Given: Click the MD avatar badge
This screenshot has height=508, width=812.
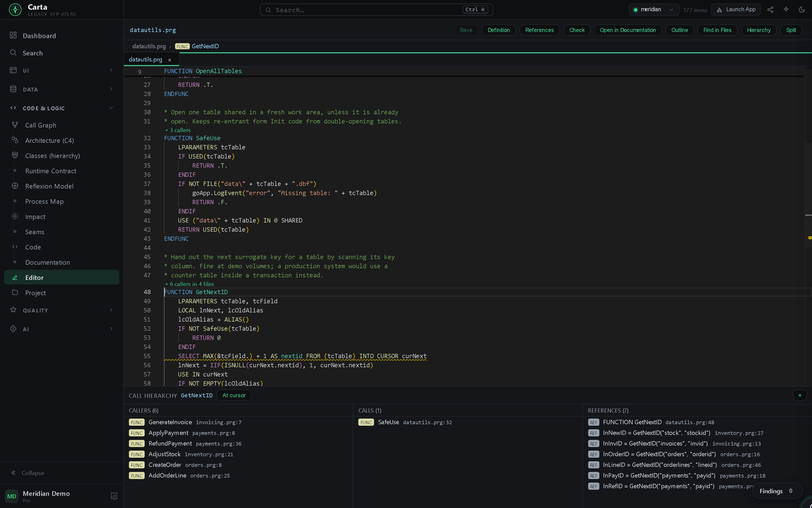Looking at the screenshot, I should pyautogui.click(x=12, y=496).
